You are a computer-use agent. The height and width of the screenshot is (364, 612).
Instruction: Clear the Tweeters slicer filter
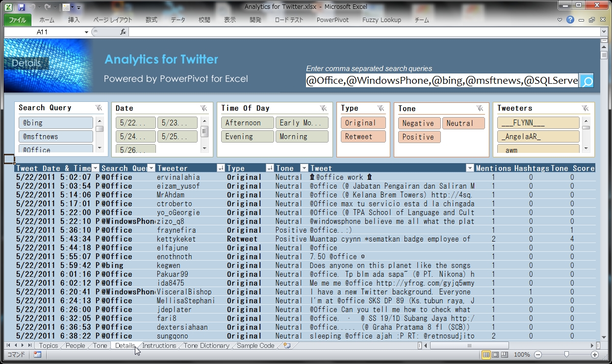[x=586, y=108]
